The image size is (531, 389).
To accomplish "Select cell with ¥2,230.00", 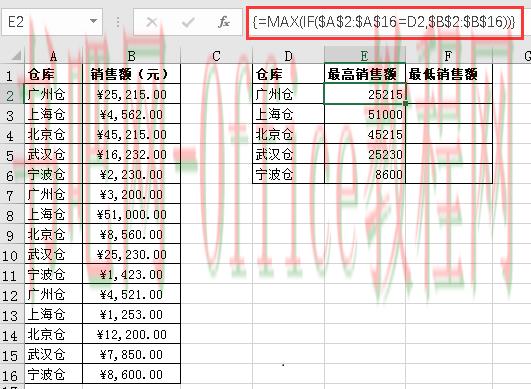I will coord(131,174).
